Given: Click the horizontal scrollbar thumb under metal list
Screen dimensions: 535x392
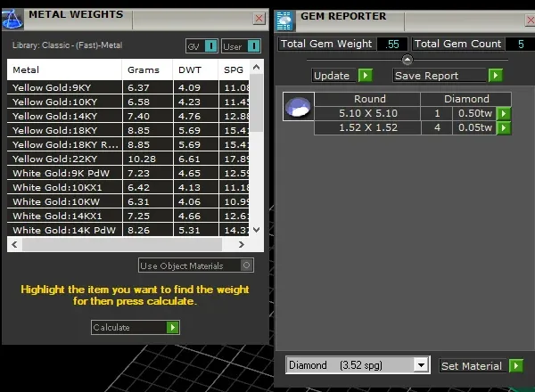Looking at the screenshot, I should coord(122,244).
